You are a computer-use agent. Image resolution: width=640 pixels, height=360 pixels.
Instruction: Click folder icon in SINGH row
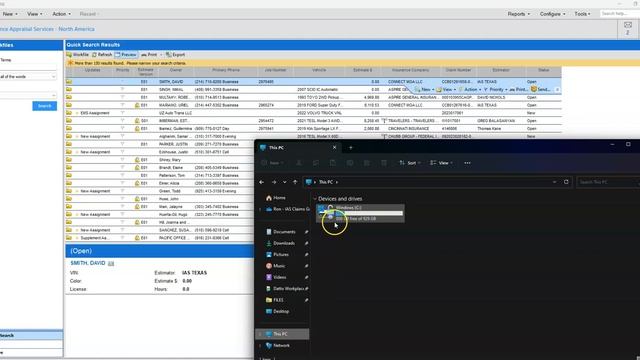pyautogui.click(x=69, y=89)
